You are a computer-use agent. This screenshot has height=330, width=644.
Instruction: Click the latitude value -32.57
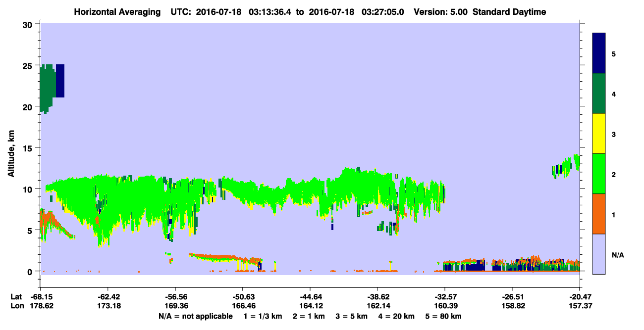point(445,297)
